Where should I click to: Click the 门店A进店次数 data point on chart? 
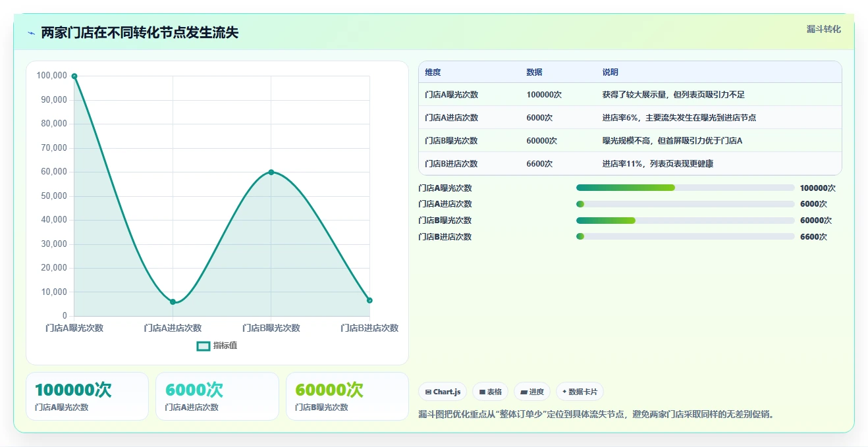173,302
